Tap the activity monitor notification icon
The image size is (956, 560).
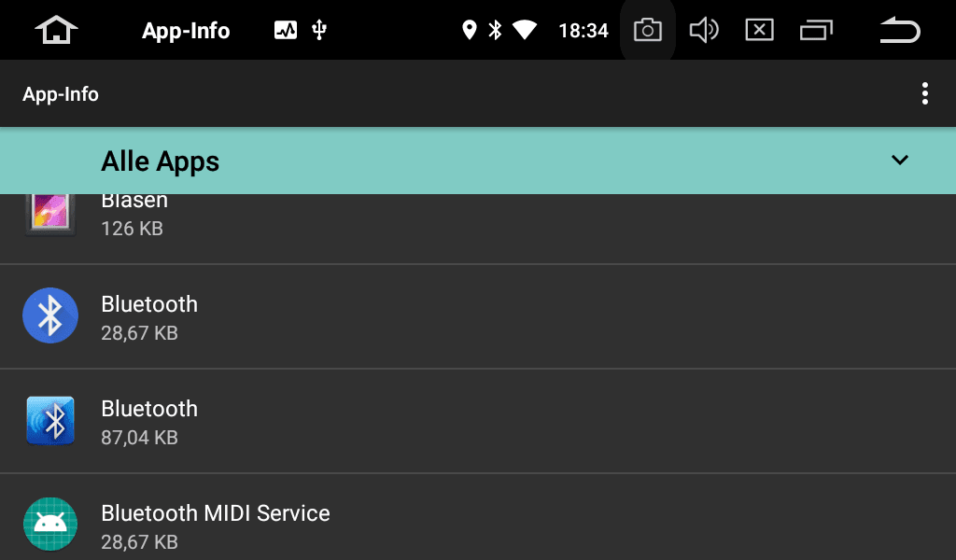point(286,30)
